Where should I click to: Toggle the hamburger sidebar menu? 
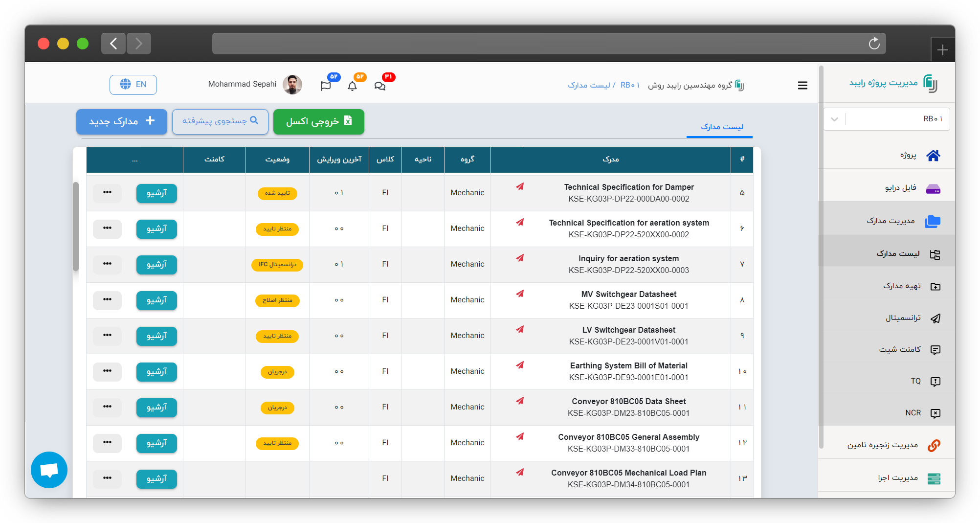pos(802,85)
